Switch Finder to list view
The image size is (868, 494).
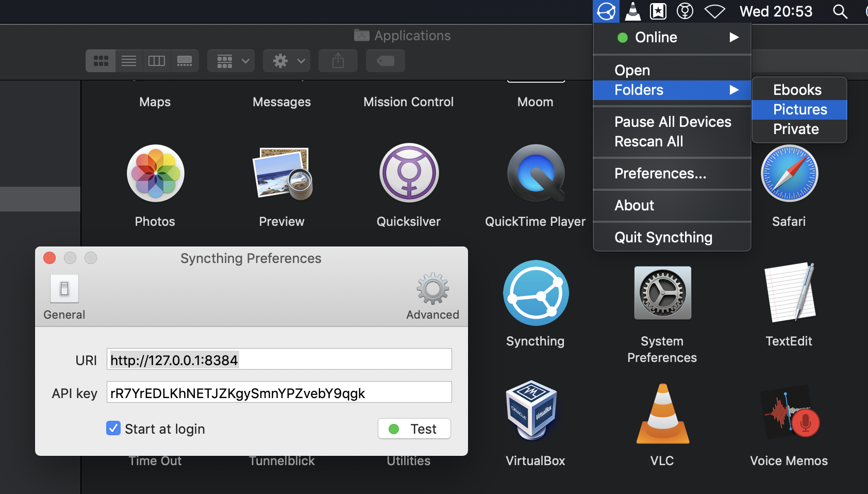coord(128,60)
